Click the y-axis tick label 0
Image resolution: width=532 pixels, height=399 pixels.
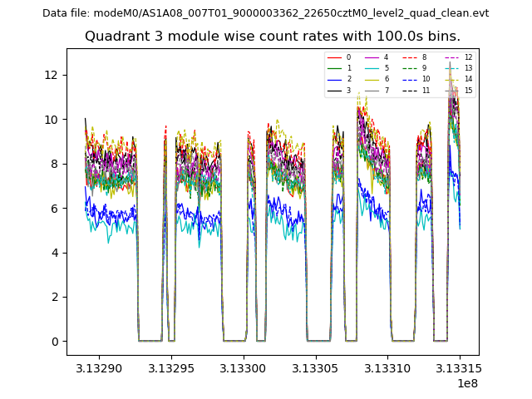[x=56, y=342]
